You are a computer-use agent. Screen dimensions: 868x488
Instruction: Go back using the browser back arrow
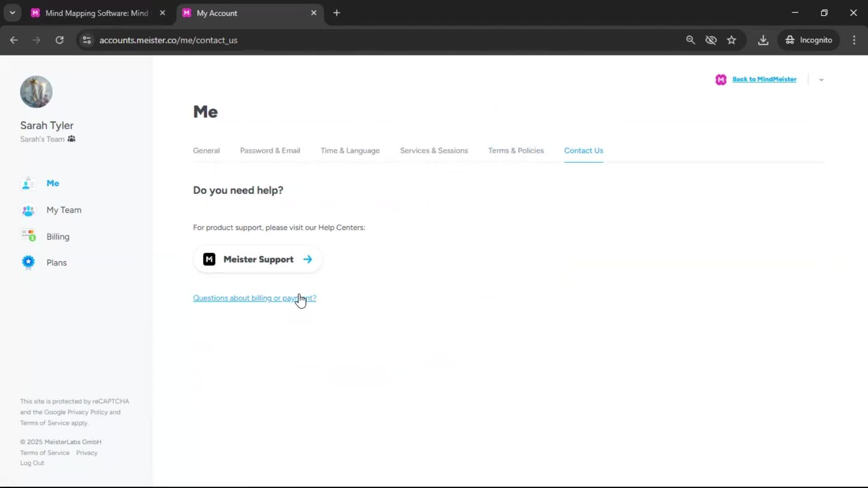(x=14, y=40)
